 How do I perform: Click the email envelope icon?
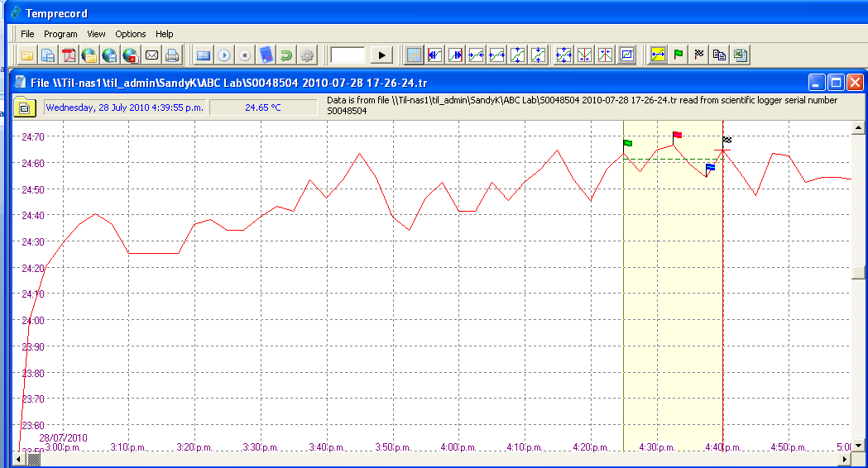pyautogui.click(x=151, y=55)
